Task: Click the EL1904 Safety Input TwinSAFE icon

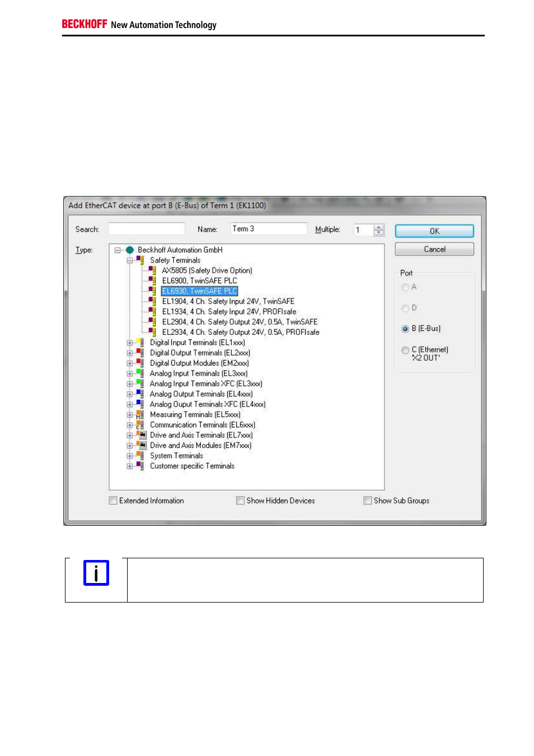Action: point(152,301)
